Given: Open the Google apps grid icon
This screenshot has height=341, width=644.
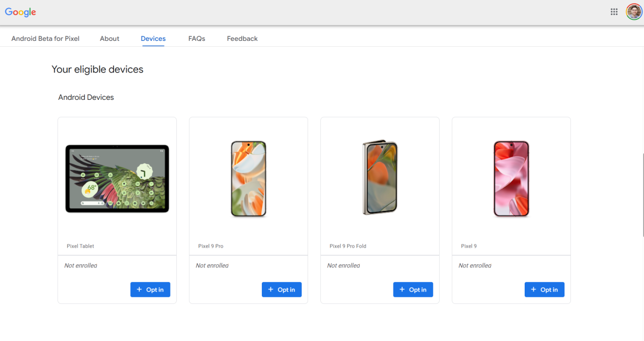Looking at the screenshot, I should [x=613, y=12].
